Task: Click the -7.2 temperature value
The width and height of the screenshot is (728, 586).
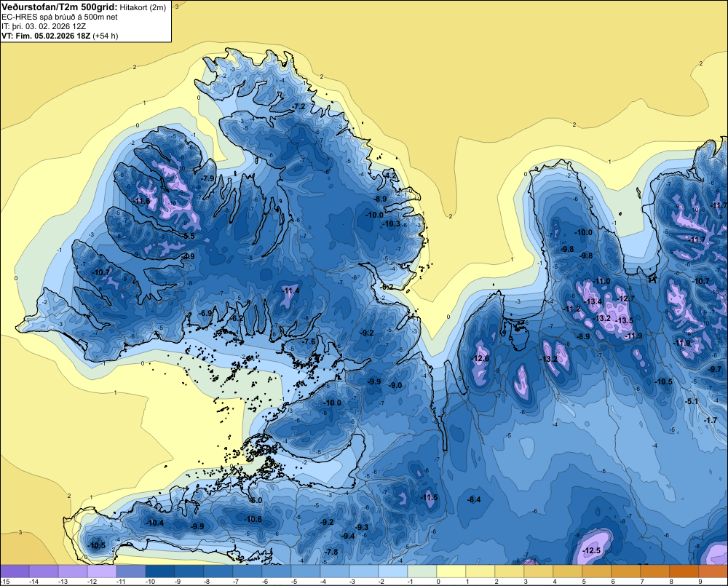Action: 299,107
